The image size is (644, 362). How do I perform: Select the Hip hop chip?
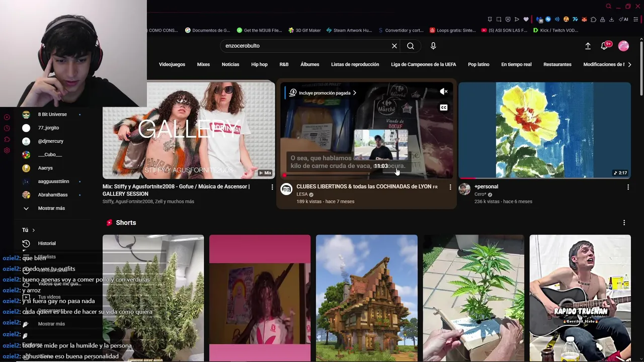pos(259,64)
